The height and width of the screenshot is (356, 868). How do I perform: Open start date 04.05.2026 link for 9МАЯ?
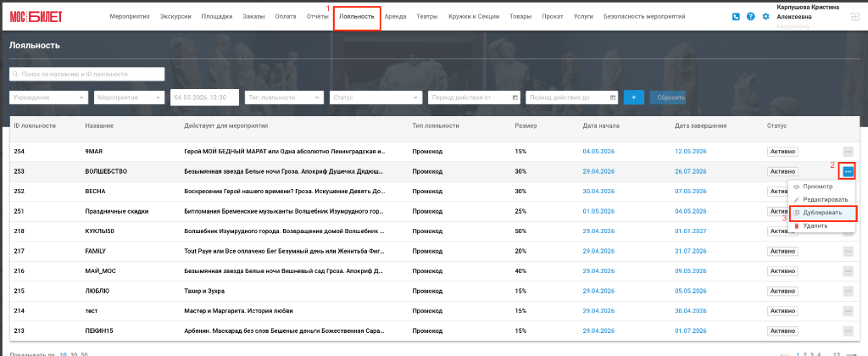click(x=598, y=151)
